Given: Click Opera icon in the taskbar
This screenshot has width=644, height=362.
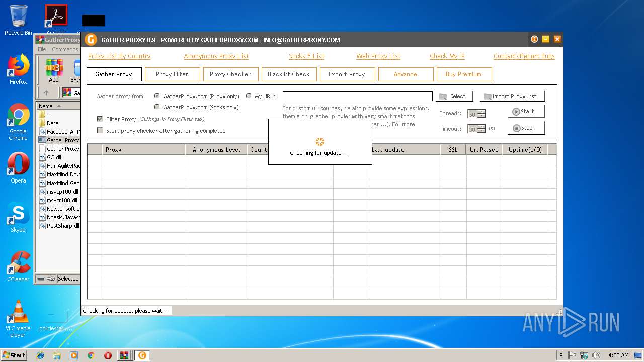Looking at the screenshot, I should click(108, 355).
